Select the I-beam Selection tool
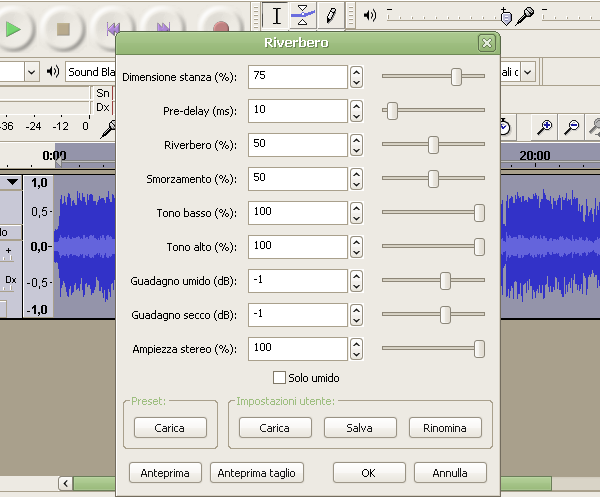The width and height of the screenshot is (600, 497). [277, 16]
